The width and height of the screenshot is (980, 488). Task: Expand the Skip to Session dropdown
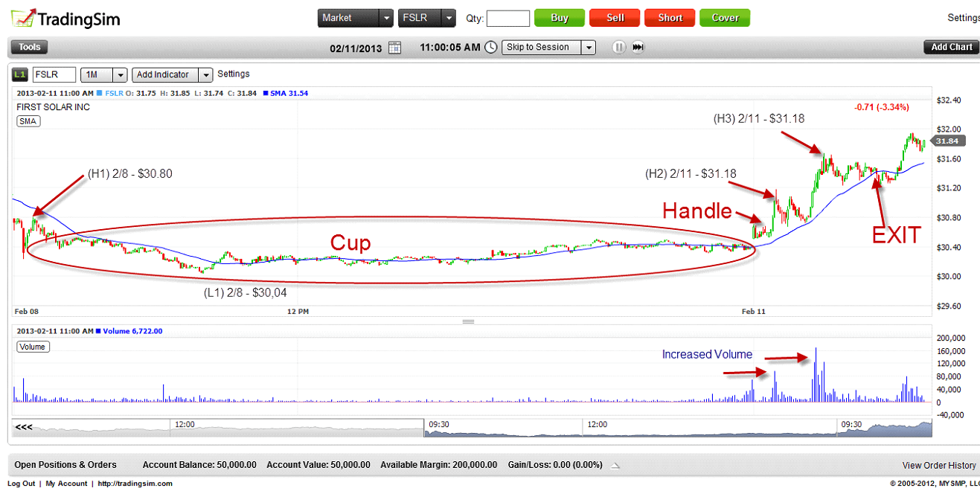coord(589,48)
